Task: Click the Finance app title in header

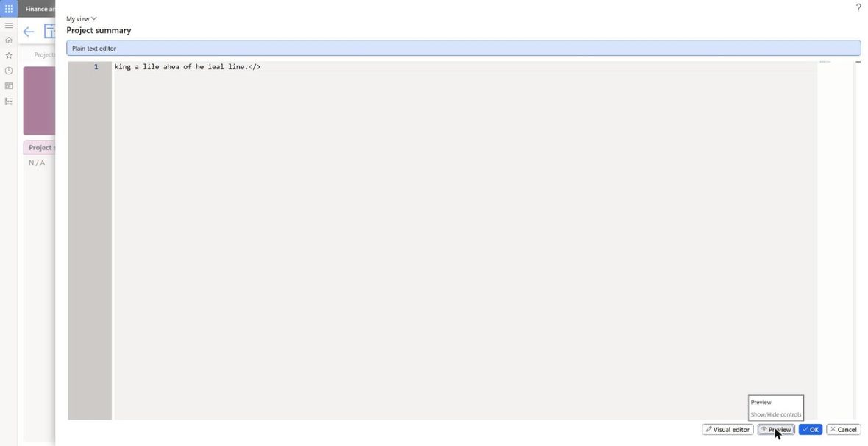Action: pyautogui.click(x=40, y=9)
